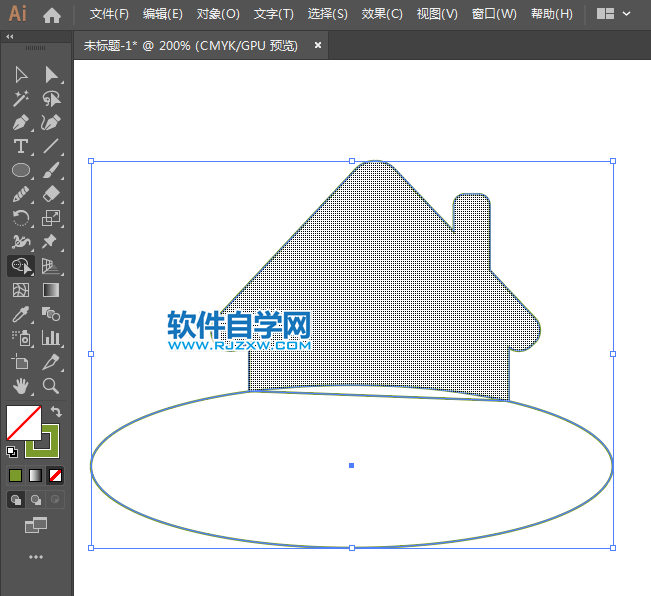Apply solid Color mode button

point(15,476)
